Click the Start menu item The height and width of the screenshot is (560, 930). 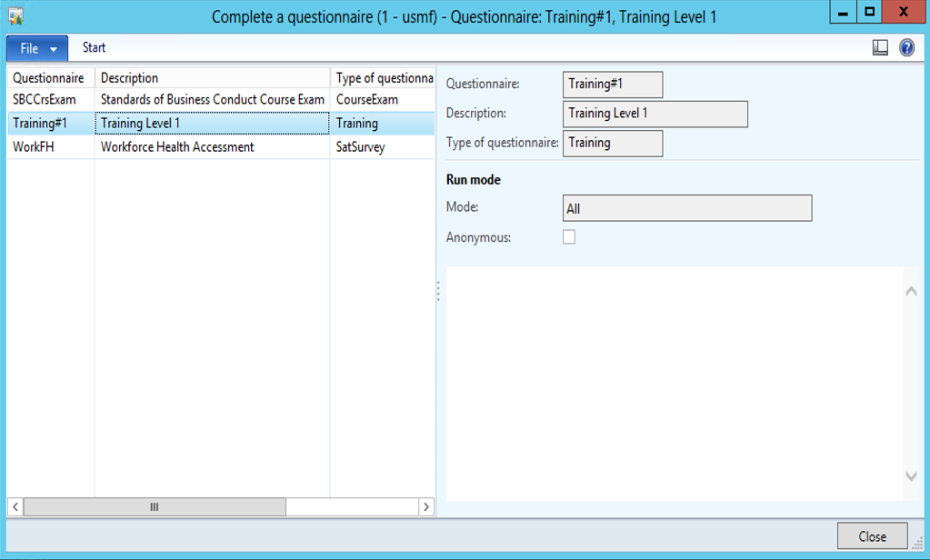tap(95, 47)
